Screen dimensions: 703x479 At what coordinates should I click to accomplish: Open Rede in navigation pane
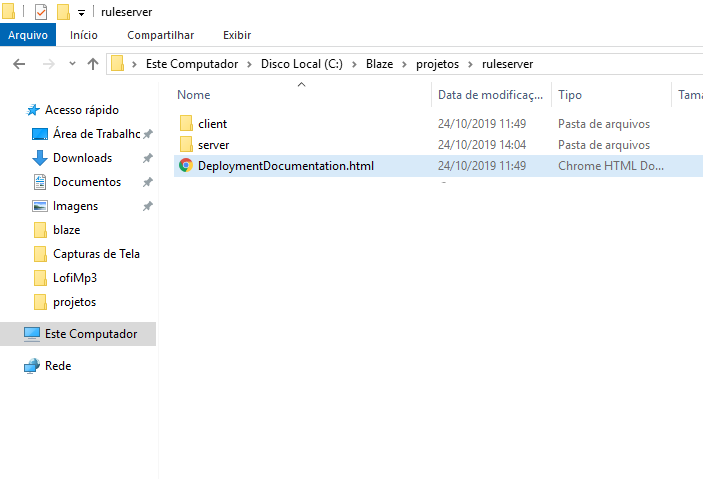pyautogui.click(x=58, y=366)
